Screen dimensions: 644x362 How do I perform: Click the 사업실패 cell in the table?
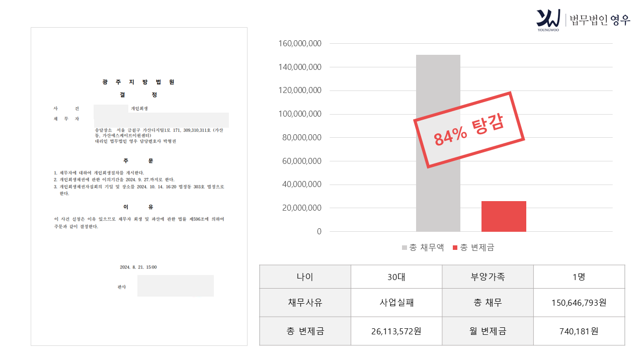tap(396, 303)
